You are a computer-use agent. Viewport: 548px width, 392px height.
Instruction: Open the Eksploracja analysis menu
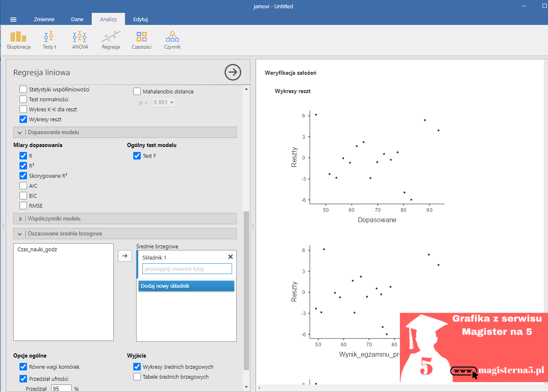(x=19, y=40)
